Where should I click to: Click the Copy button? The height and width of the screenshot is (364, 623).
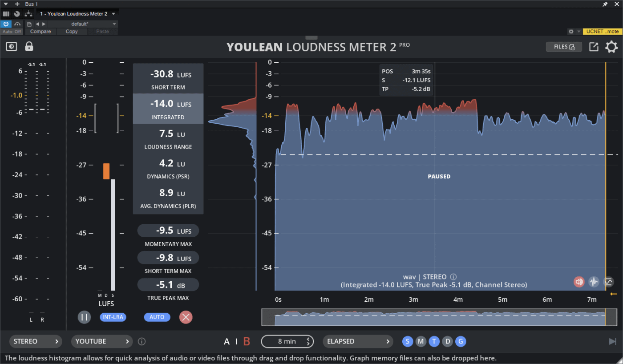point(72,32)
